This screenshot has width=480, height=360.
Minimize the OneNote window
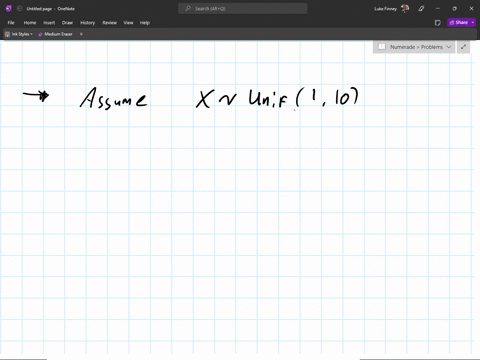point(438,9)
